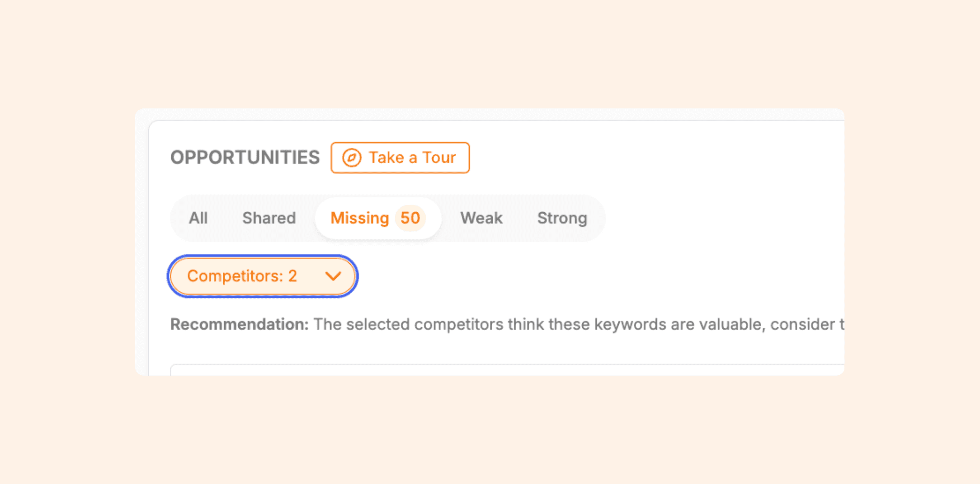Click the OPPORTUNITIES section heading
This screenshot has height=485, width=980.
tap(245, 158)
